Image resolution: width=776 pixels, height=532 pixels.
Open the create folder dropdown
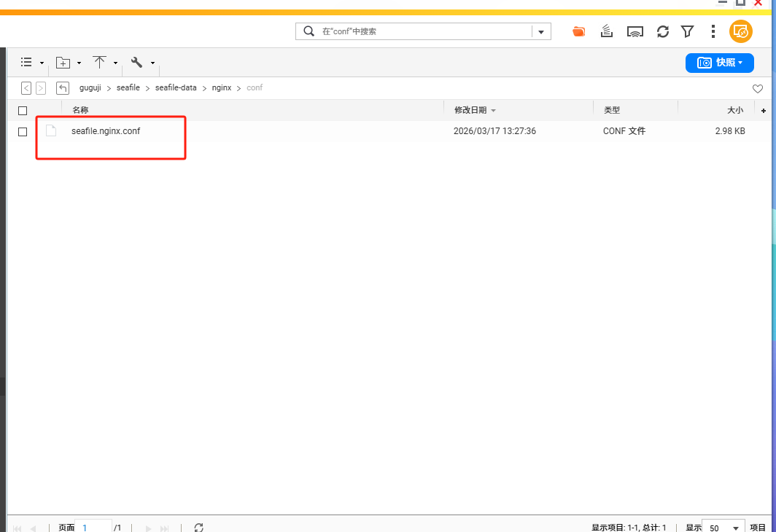[x=69, y=63]
